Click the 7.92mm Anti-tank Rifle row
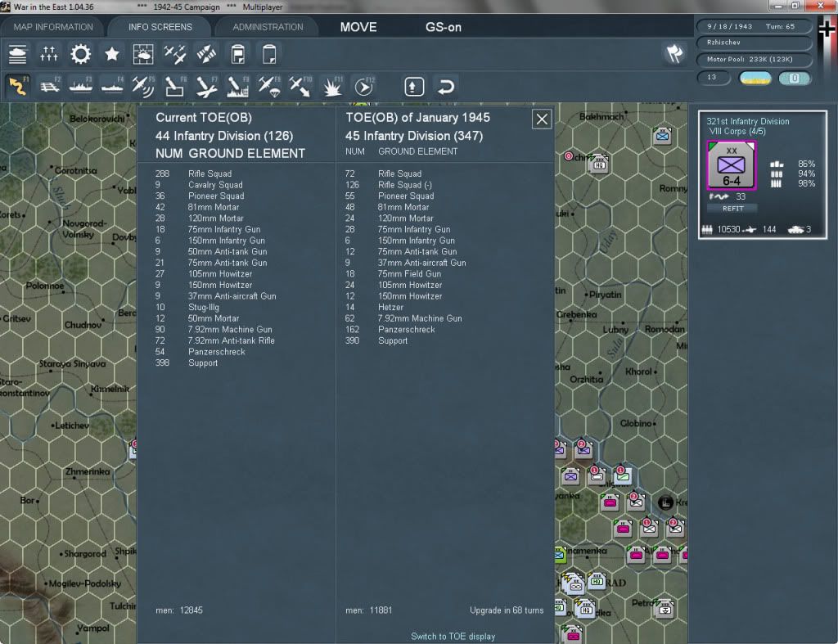The width and height of the screenshot is (838, 644). (x=215, y=340)
